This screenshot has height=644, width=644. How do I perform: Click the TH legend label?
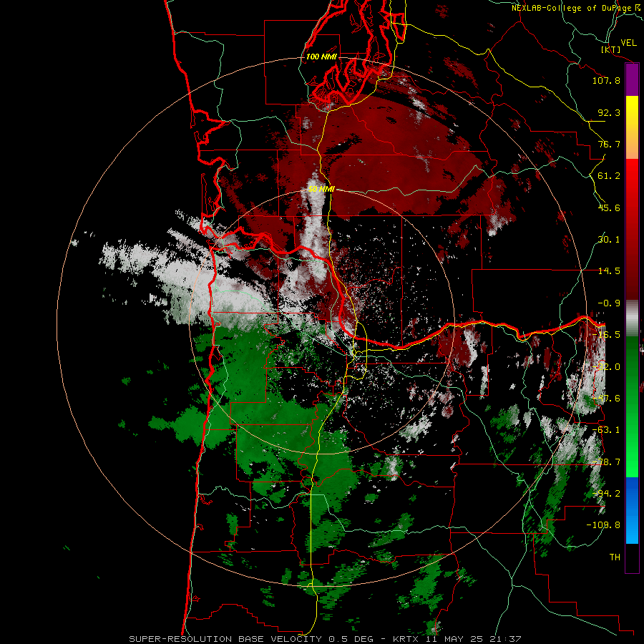[x=615, y=557]
